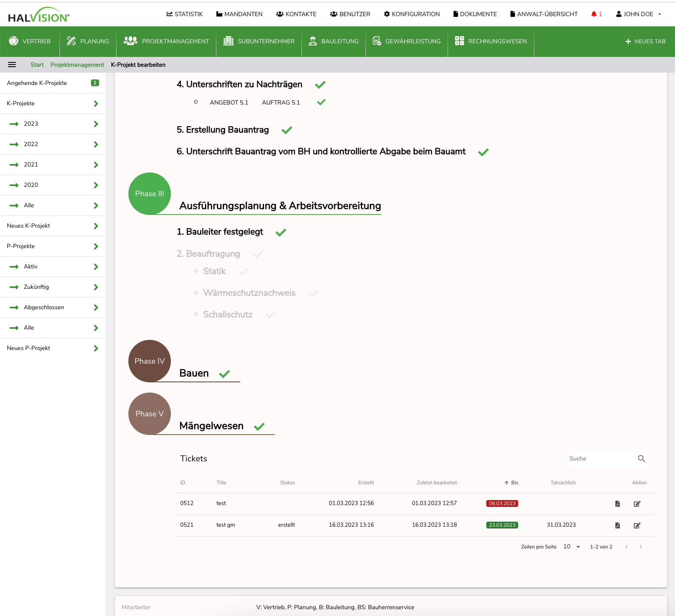
Task: Open the Benutzer menu item
Action: (x=350, y=14)
